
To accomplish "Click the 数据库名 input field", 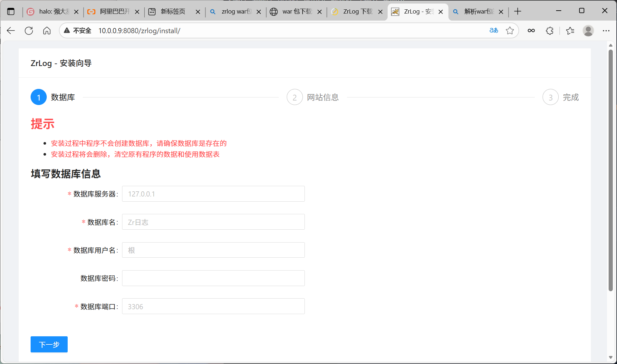I will coord(213,222).
